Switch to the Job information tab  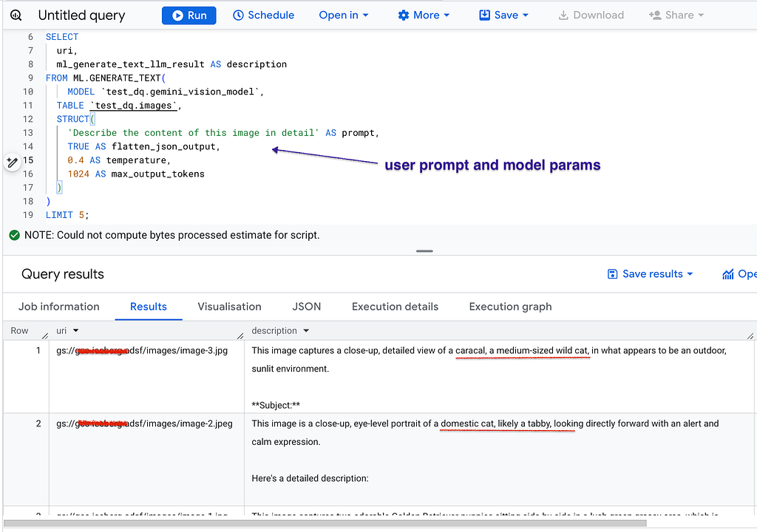point(59,307)
